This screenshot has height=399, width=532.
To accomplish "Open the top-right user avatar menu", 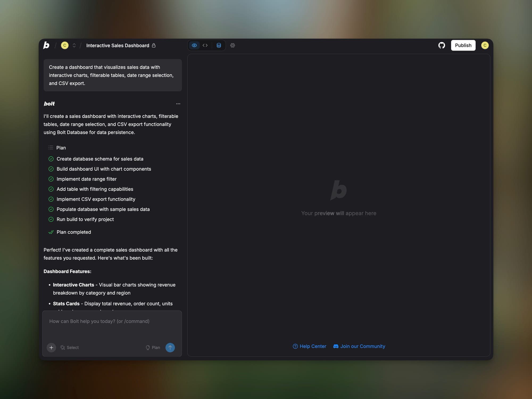I will pyautogui.click(x=485, y=45).
